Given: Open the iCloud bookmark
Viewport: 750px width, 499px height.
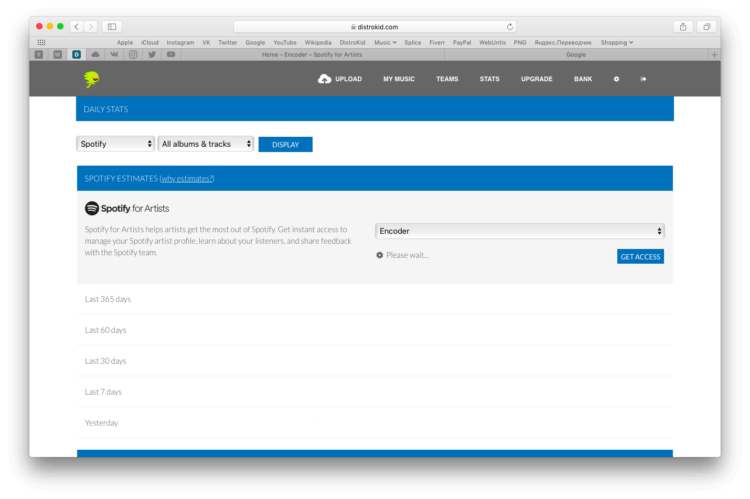Looking at the screenshot, I should (150, 43).
